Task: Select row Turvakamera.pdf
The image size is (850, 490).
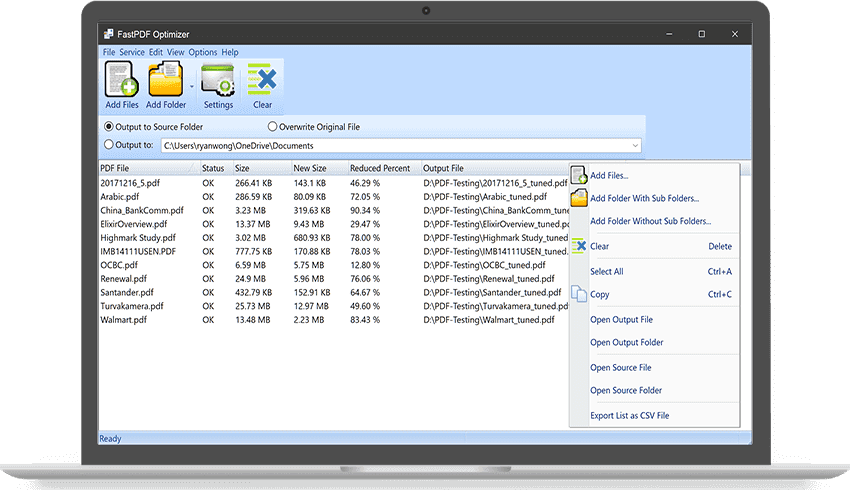Action: [334, 306]
